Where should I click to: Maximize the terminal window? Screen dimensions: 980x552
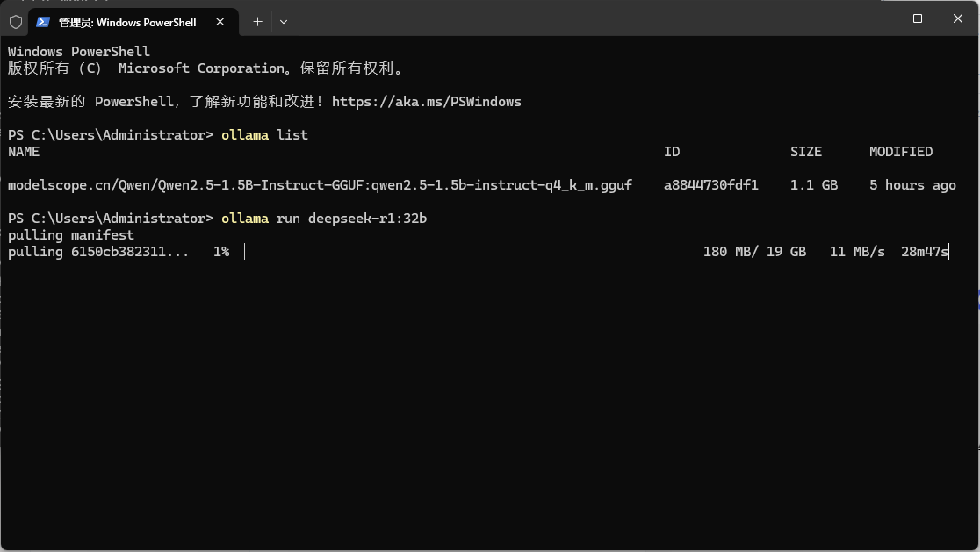(x=917, y=18)
